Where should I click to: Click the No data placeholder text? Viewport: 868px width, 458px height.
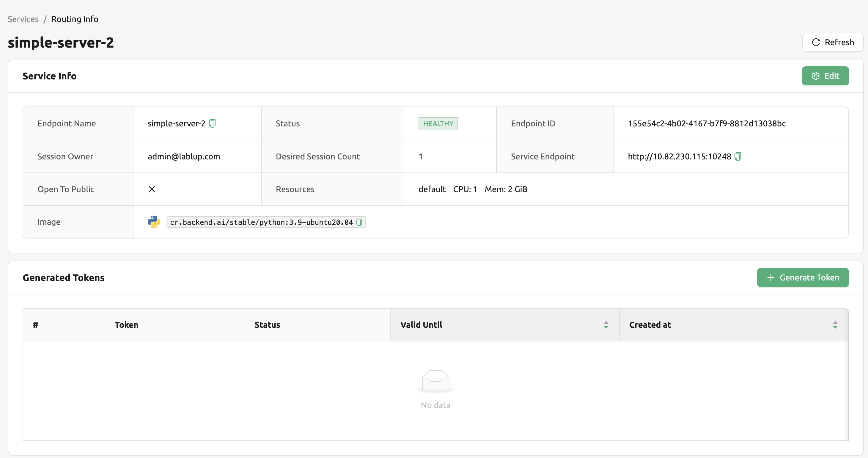coord(436,405)
